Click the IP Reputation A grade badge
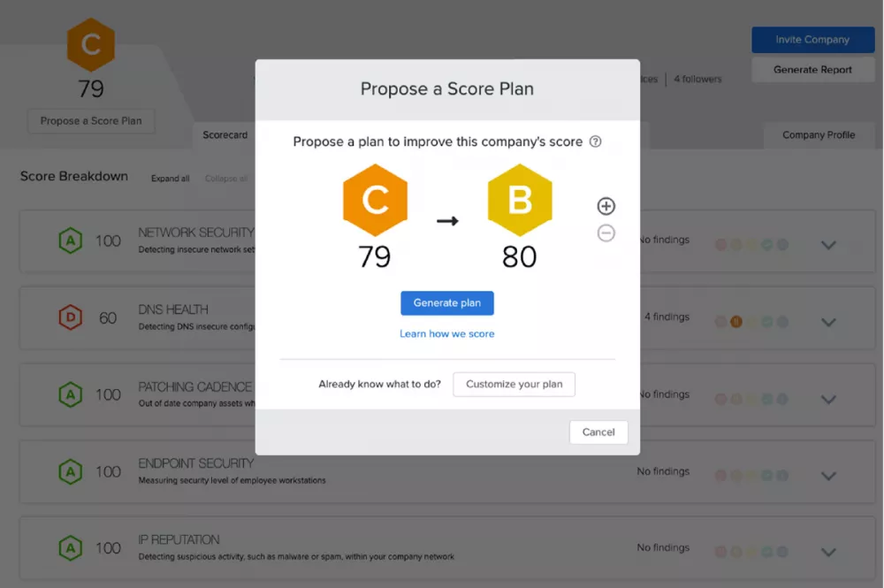The image size is (884, 588). 71,548
